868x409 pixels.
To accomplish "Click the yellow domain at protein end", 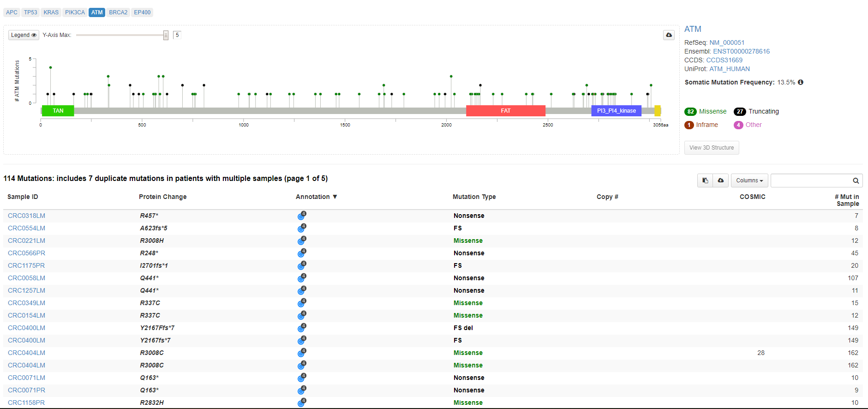I will pos(658,111).
